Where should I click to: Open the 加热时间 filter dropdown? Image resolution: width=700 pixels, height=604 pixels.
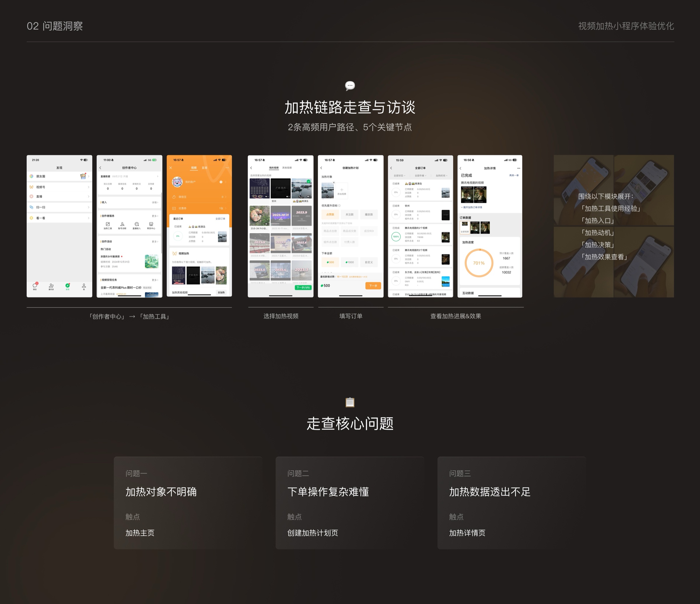(x=441, y=176)
